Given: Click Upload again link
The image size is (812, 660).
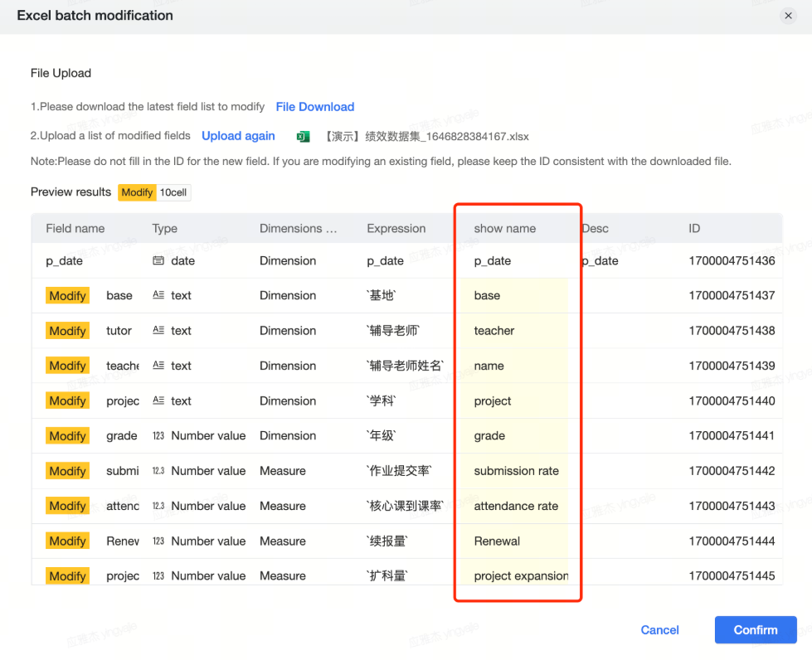Looking at the screenshot, I should 238,136.
